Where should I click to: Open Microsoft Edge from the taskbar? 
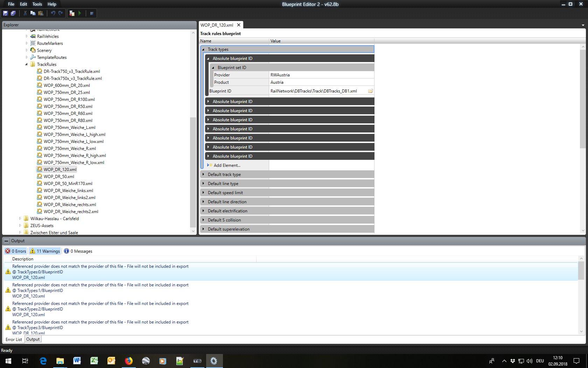pos(43,361)
